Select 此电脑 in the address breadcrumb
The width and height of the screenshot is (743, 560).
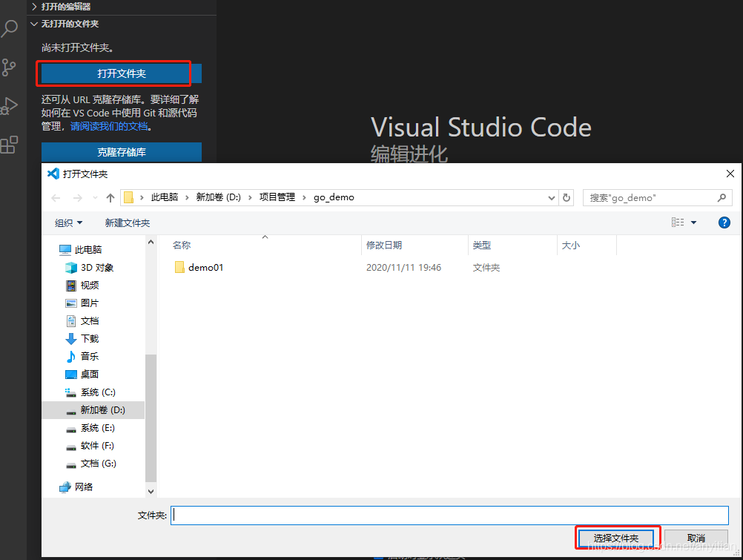pyautogui.click(x=165, y=197)
